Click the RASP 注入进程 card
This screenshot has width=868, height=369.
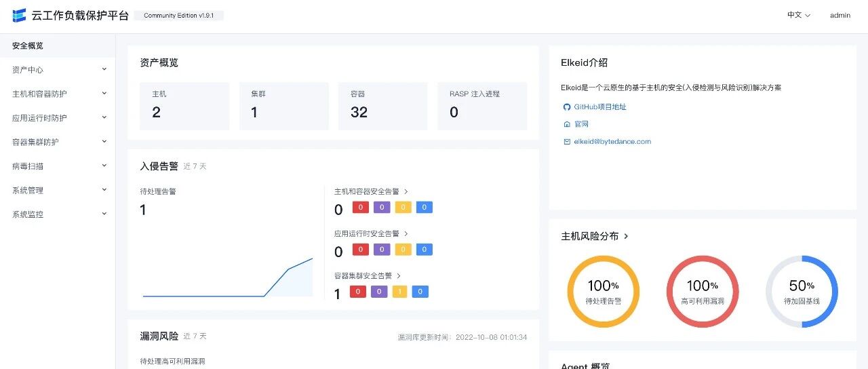[482, 106]
